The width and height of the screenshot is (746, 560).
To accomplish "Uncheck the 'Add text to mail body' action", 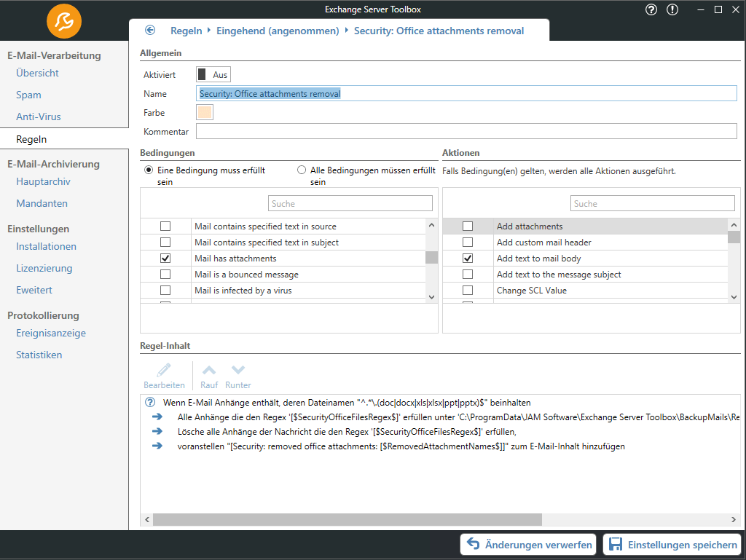I will 468,259.
